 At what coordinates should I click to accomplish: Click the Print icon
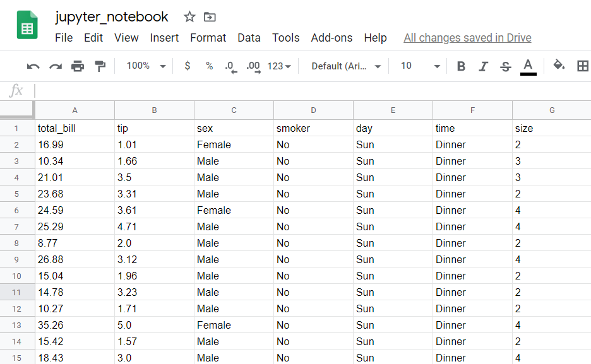click(78, 66)
